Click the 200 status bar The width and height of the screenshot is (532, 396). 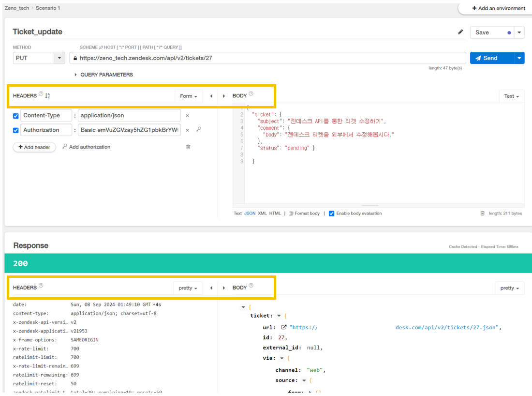coord(268,263)
